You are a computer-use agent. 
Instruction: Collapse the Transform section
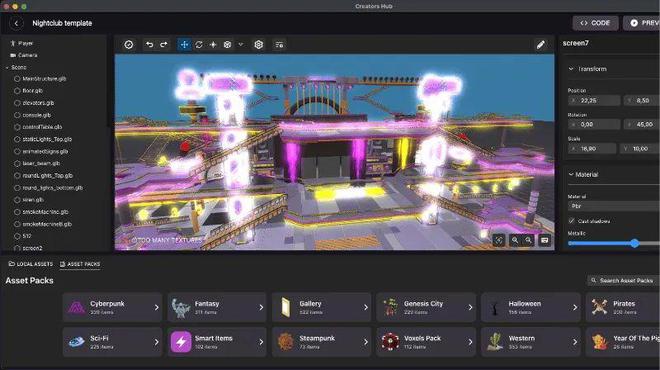[571, 69]
